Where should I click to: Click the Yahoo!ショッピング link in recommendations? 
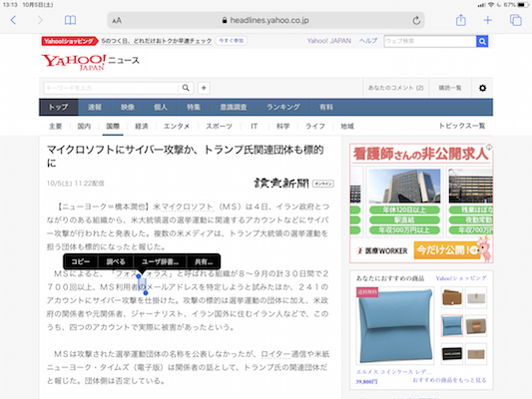click(461, 278)
